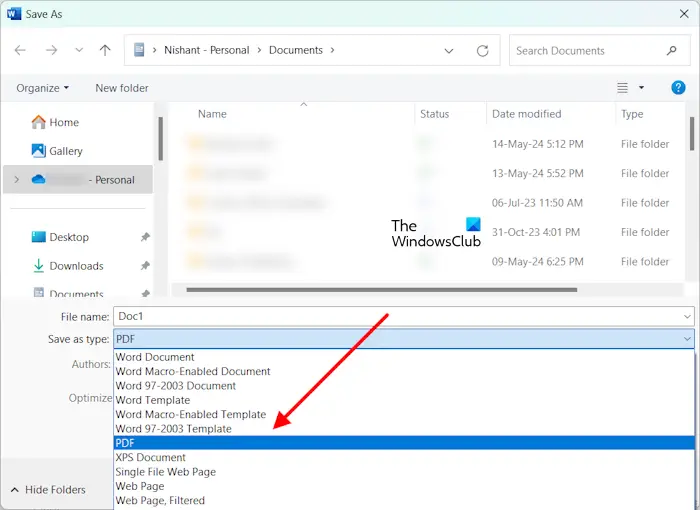Click the navigation pane scrollbar
Image resolution: width=700 pixels, height=510 pixels.
(160, 139)
